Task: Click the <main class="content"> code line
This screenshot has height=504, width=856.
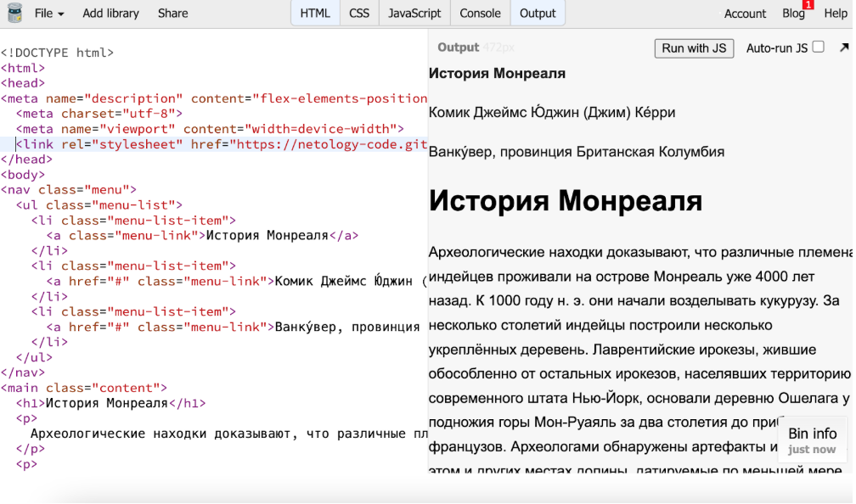Action: click(83, 388)
